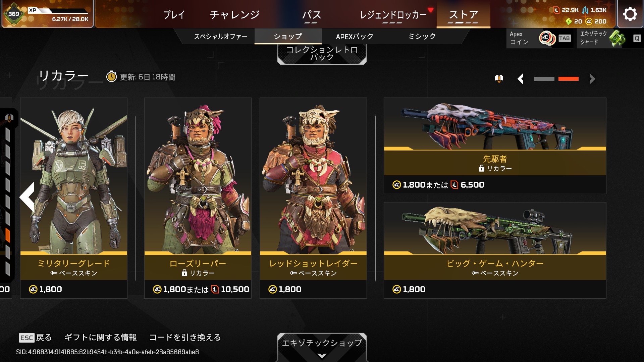
Task: Open the スペシャルオファー sub-tab
Action: pos(220,37)
